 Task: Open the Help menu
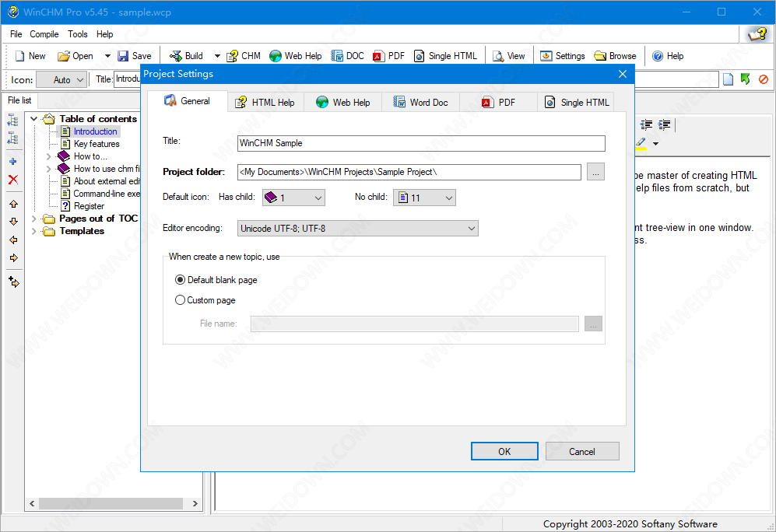click(x=104, y=34)
